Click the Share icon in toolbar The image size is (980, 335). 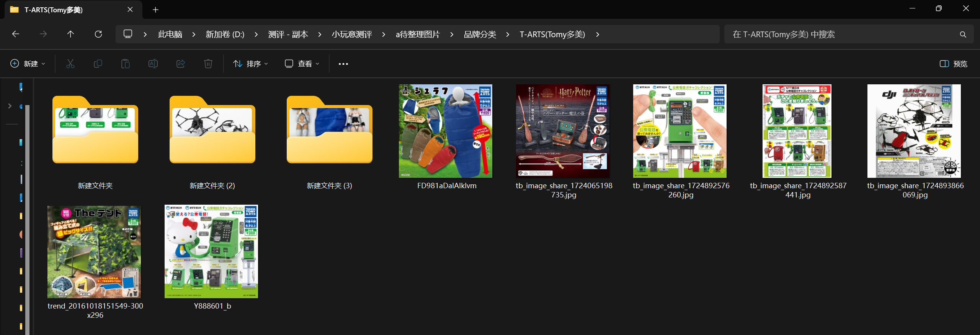181,64
